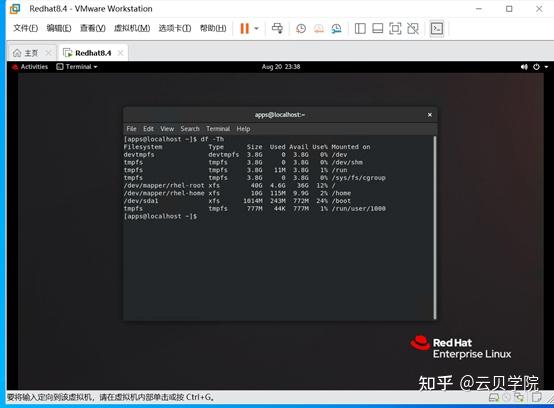Close the Redhat8.4 tab
This screenshot has height=408, width=554.
point(120,53)
